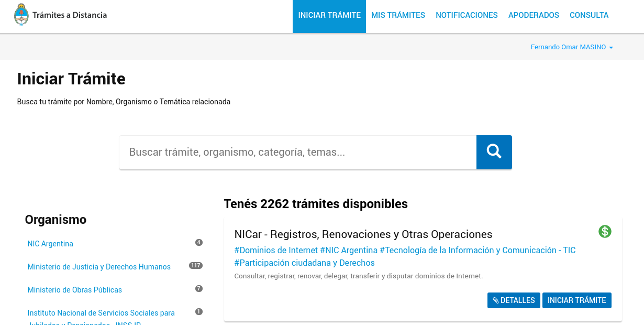Switch to the MIS TRÁMITES tab
The height and width of the screenshot is (325, 644).
tap(398, 15)
